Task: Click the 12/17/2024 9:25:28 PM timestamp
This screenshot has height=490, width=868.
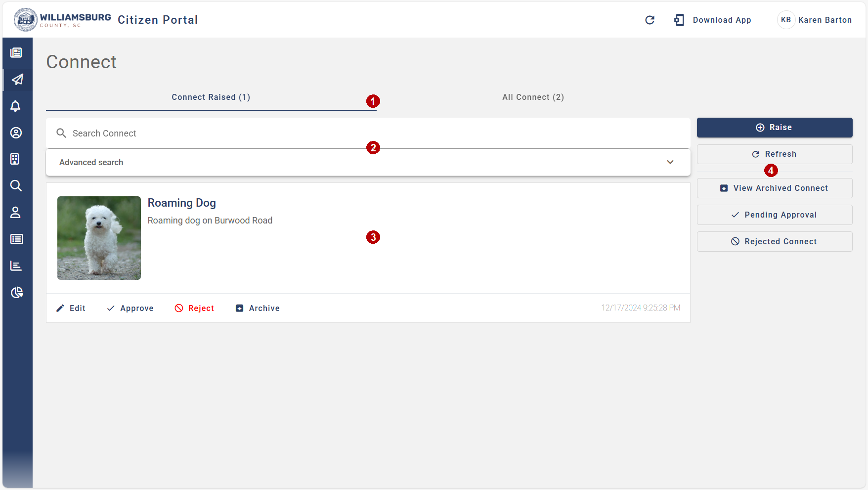Action: pyautogui.click(x=641, y=308)
